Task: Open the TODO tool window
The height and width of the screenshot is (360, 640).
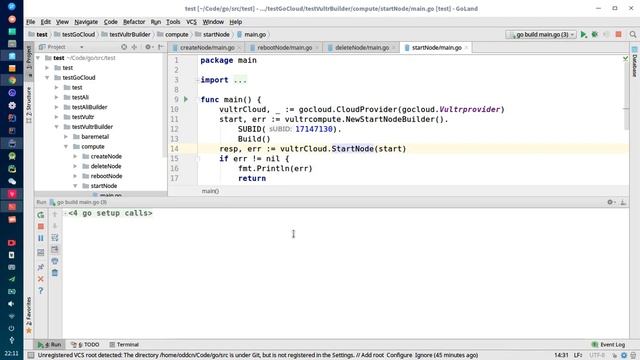Action: coord(85,344)
